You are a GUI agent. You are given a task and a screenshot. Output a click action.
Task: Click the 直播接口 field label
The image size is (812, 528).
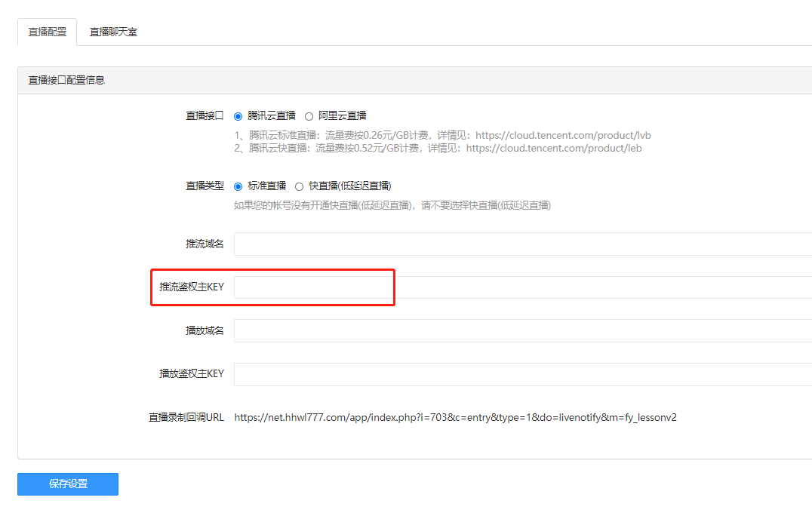(205, 116)
